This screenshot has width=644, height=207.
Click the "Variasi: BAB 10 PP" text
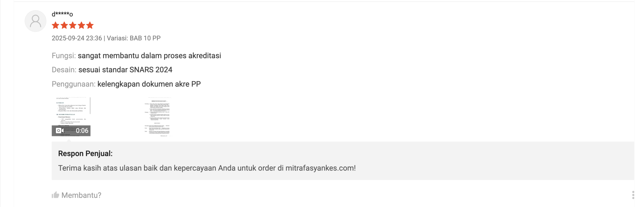134,38
